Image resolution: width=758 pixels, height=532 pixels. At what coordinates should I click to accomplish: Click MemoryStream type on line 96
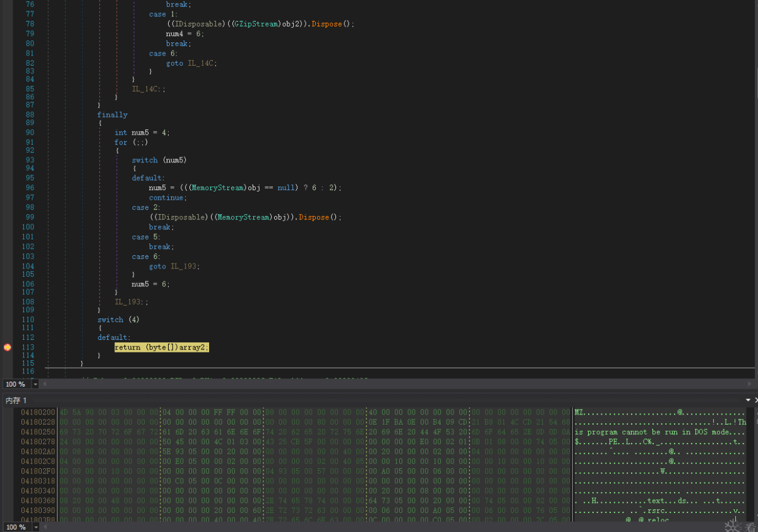tap(219, 188)
